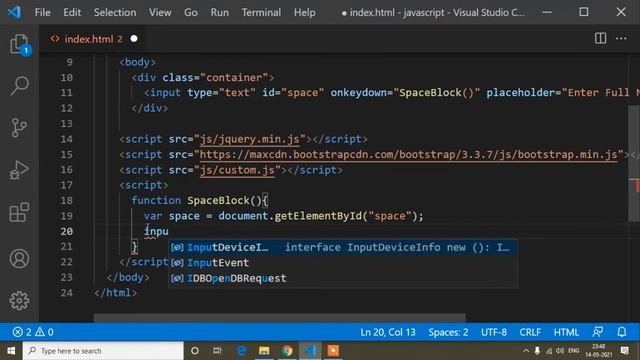Image resolution: width=640 pixels, height=360 pixels.
Task: Open the feedback icon in status bar
Action: click(x=598, y=332)
